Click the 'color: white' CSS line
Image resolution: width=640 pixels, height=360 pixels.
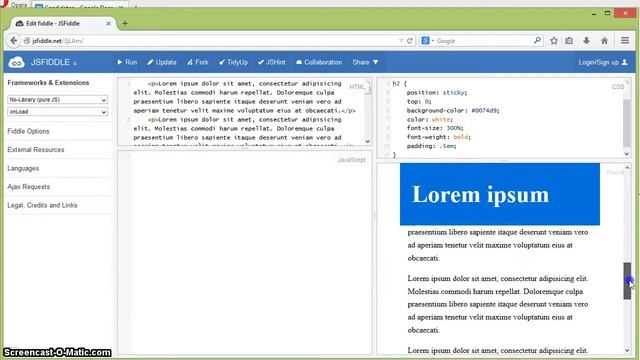[x=430, y=120]
